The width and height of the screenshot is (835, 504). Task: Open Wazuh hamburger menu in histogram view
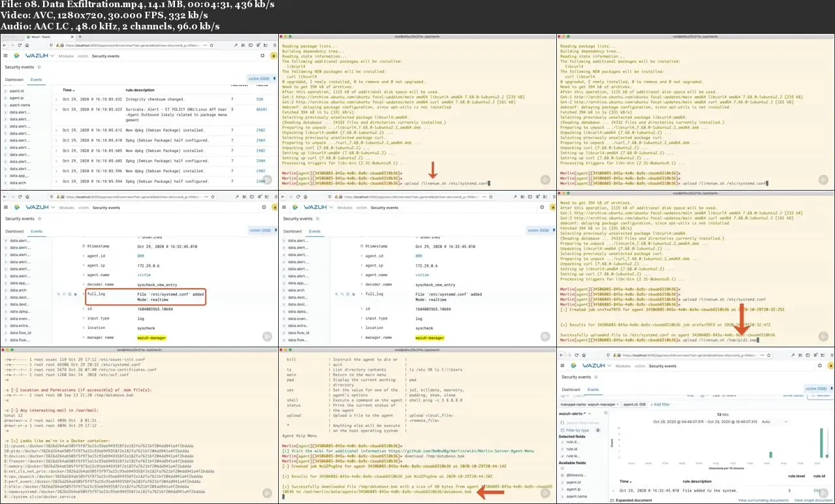click(x=562, y=366)
